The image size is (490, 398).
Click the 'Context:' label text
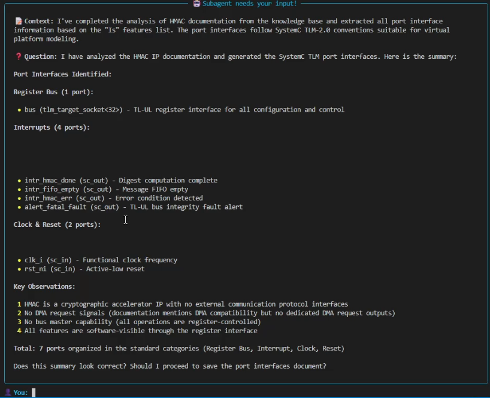[x=39, y=21]
